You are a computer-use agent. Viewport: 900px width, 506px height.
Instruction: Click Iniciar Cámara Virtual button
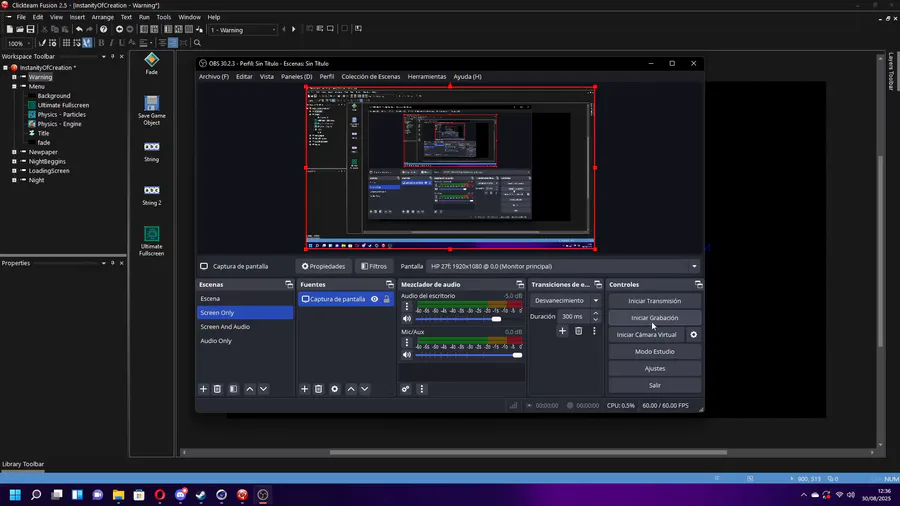coord(646,334)
